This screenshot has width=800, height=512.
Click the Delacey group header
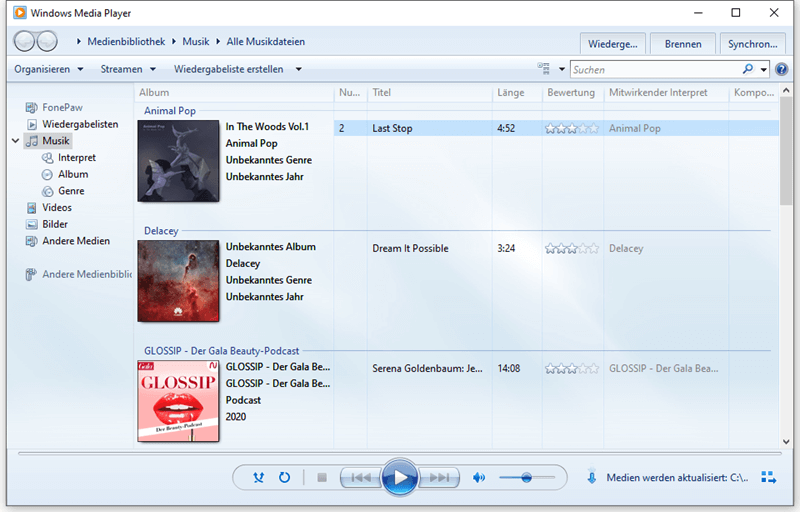click(161, 231)
